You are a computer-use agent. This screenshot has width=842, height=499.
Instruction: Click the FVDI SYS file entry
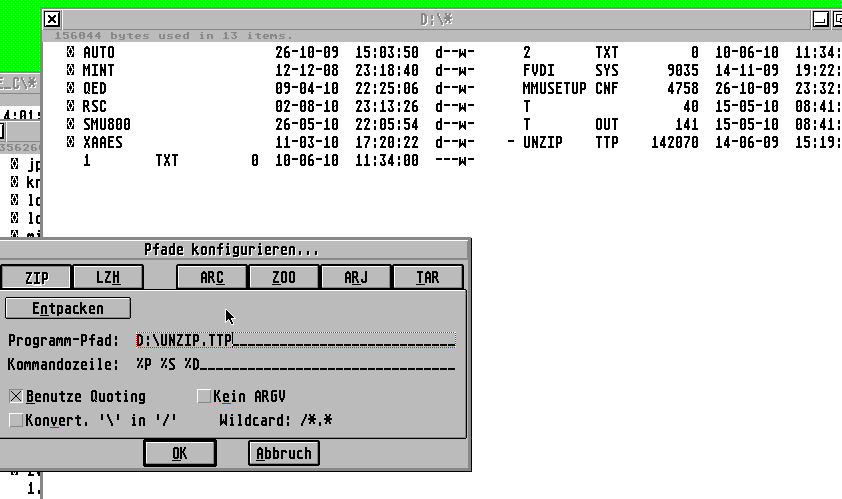[540, 70]
